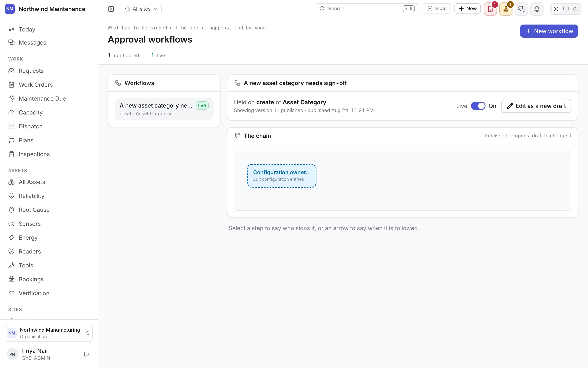Collapse the sidebar panel icon
588x368 pixels.
[x=111, y=9]
